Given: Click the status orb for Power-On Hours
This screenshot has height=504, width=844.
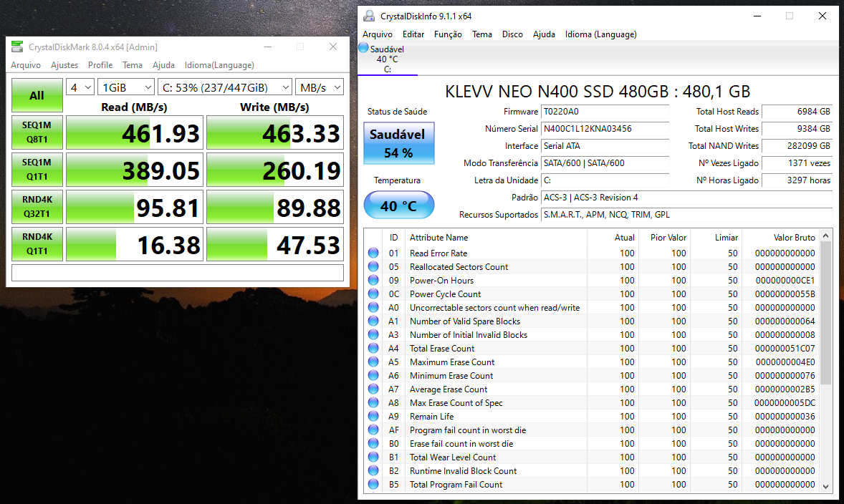Looking at the screenshot, I should (373, 280).
